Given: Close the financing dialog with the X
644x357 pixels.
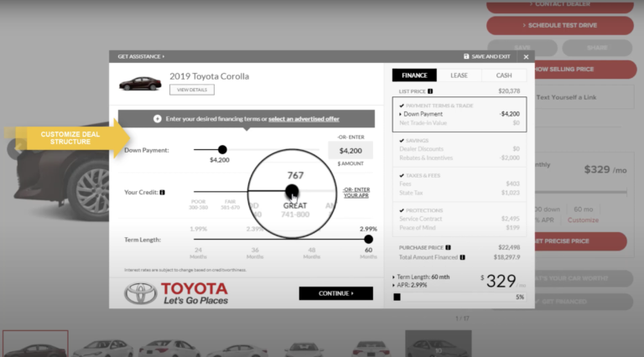Looking at the screenshot, I should point(526,57).
